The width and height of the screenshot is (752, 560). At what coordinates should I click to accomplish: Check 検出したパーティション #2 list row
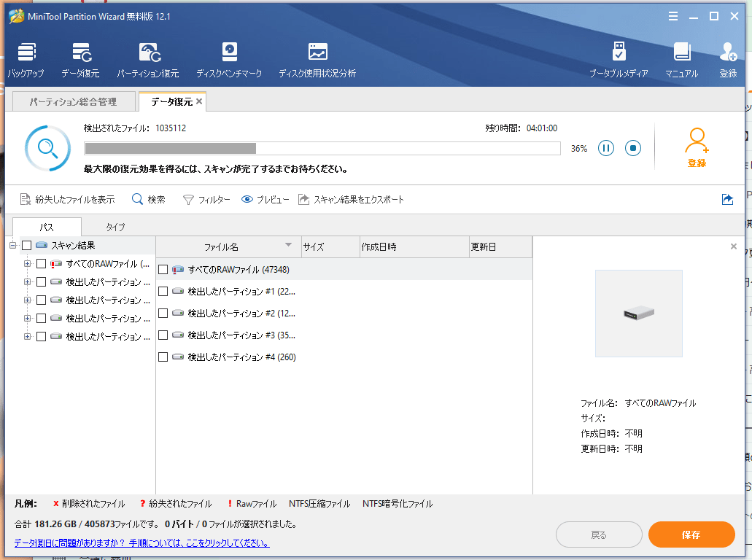coord(163,313)
